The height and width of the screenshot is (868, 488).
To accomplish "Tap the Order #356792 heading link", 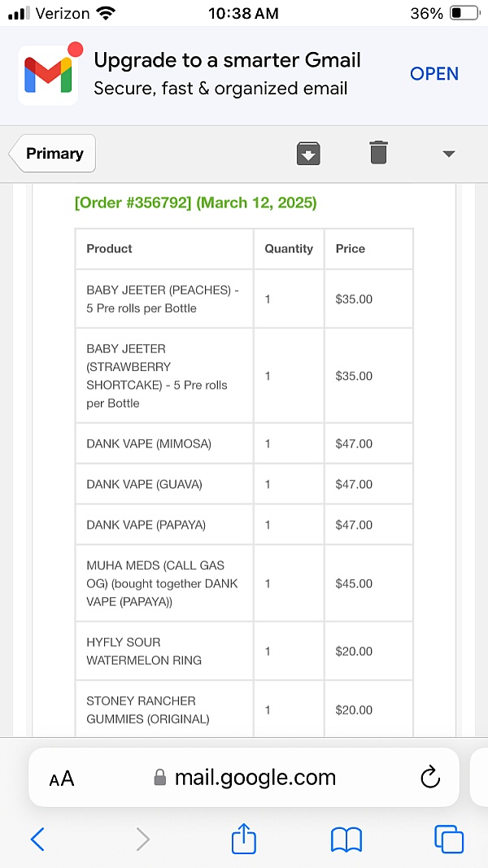I will point(195,203).
